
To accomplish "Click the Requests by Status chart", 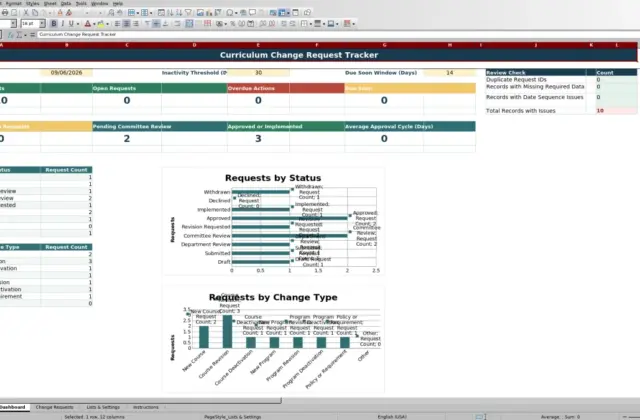I will click(273, 222).
